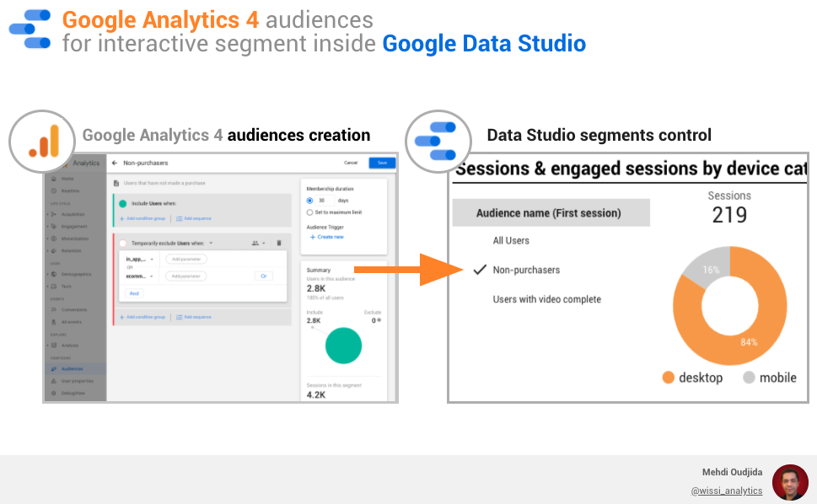Click the Or button in condition row
This screenshot has width=817, height=504.
264,276
